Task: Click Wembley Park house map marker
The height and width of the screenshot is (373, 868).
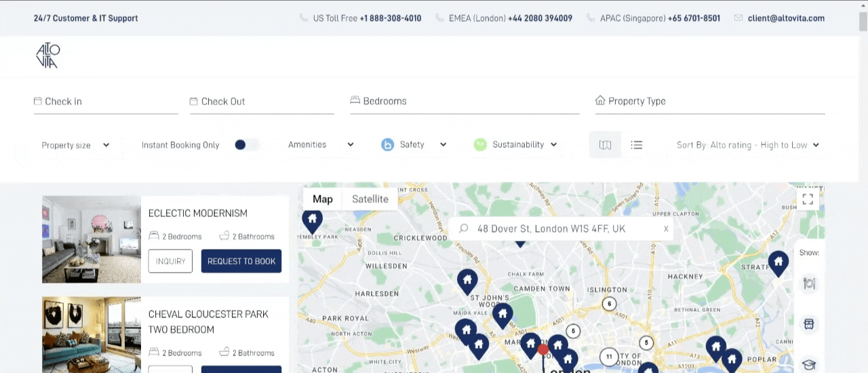Action: coord(312,222)
